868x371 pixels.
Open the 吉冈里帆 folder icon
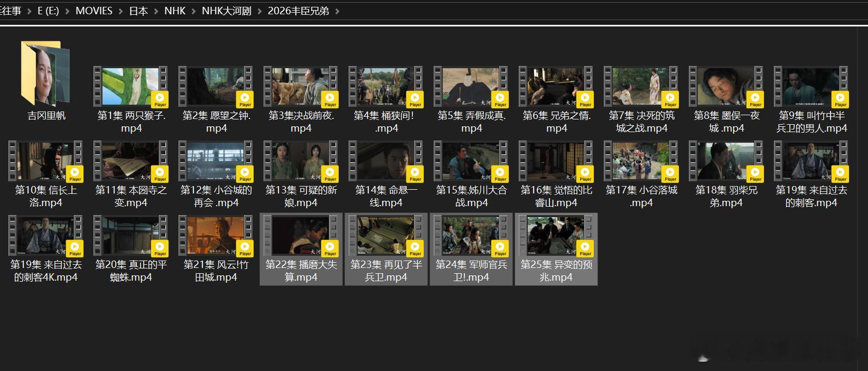(45, 74)
